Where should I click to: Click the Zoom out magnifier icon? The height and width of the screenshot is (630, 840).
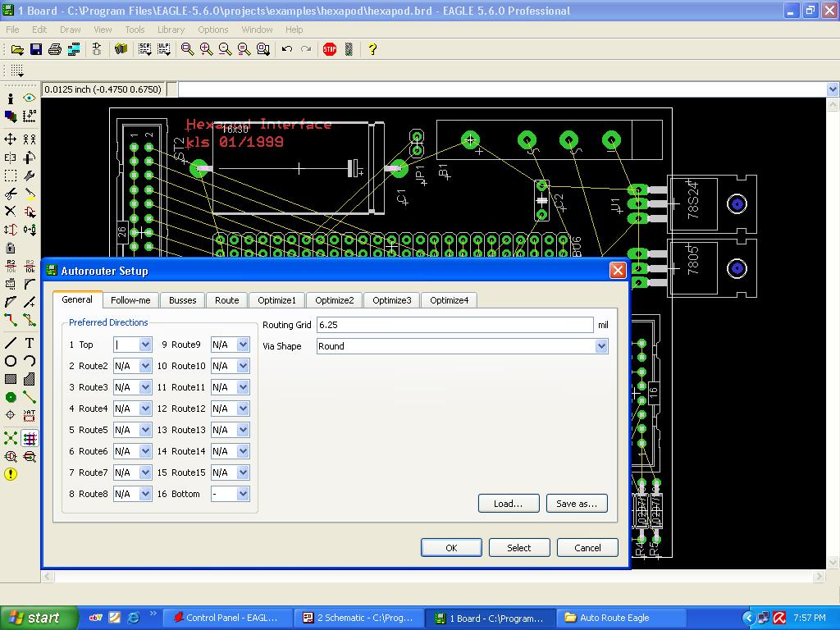(225, 49)
